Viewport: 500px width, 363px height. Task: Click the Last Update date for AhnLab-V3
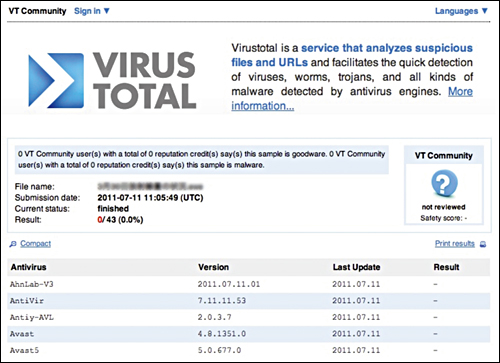click(356, 284)
